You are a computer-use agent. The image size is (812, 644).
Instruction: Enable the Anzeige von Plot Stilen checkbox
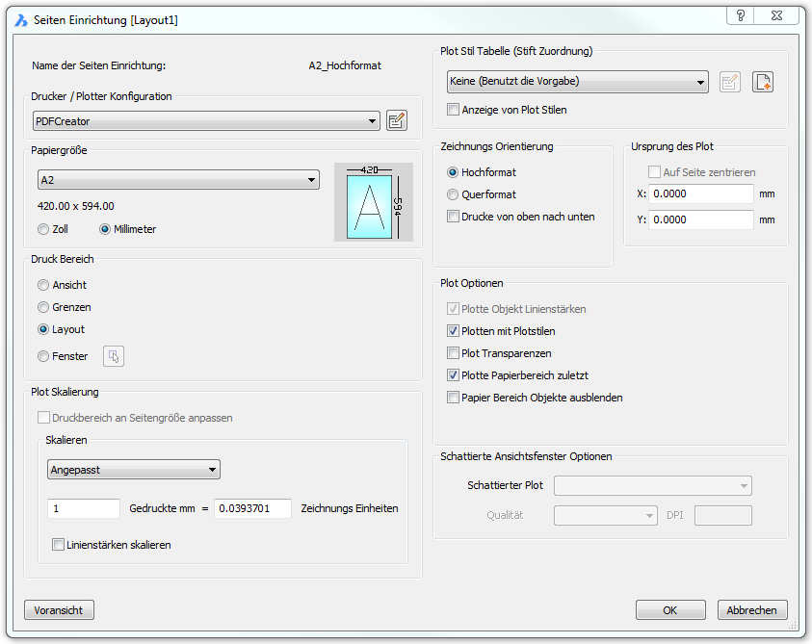point(454,110)
